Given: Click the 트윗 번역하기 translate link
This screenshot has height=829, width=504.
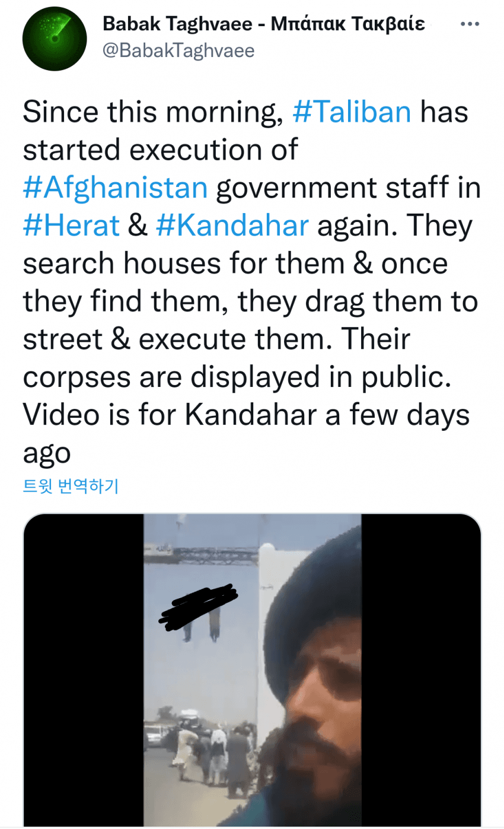Looking at the screenshot, I should (71, 487).
